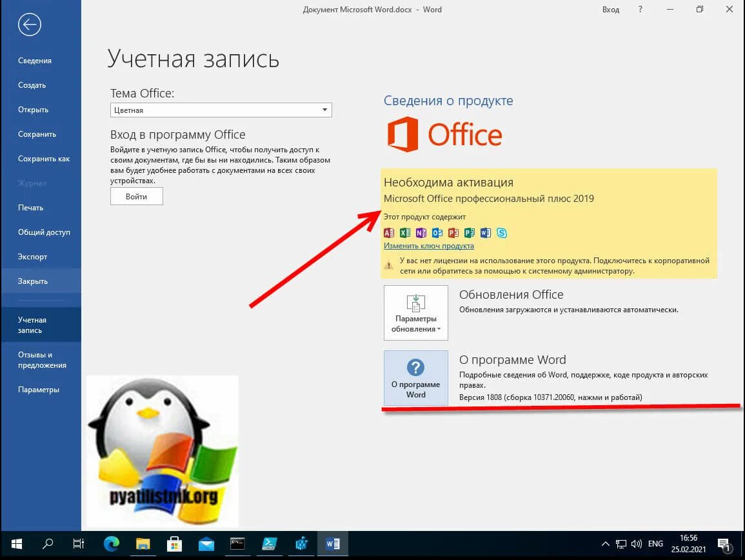Image resolution: width=745 pixels, height=560 pixels.
Task: Open Параметры in the sidebar
Action: click(x=39, y=389)
